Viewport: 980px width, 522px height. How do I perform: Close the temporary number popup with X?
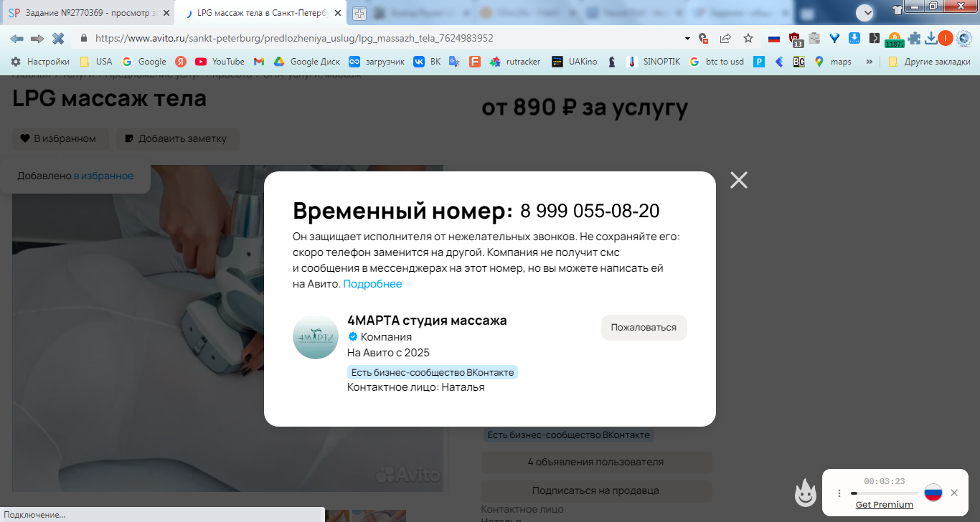point(739,180)
